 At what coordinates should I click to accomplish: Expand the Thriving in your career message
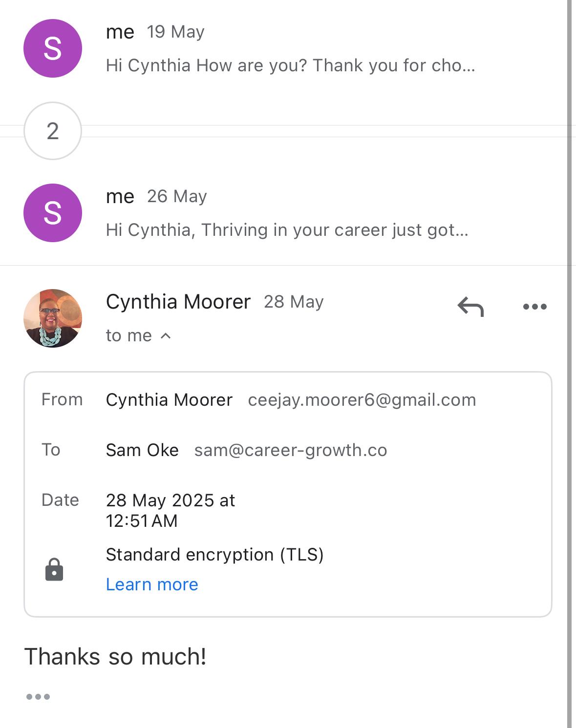[x=287, y=230]
